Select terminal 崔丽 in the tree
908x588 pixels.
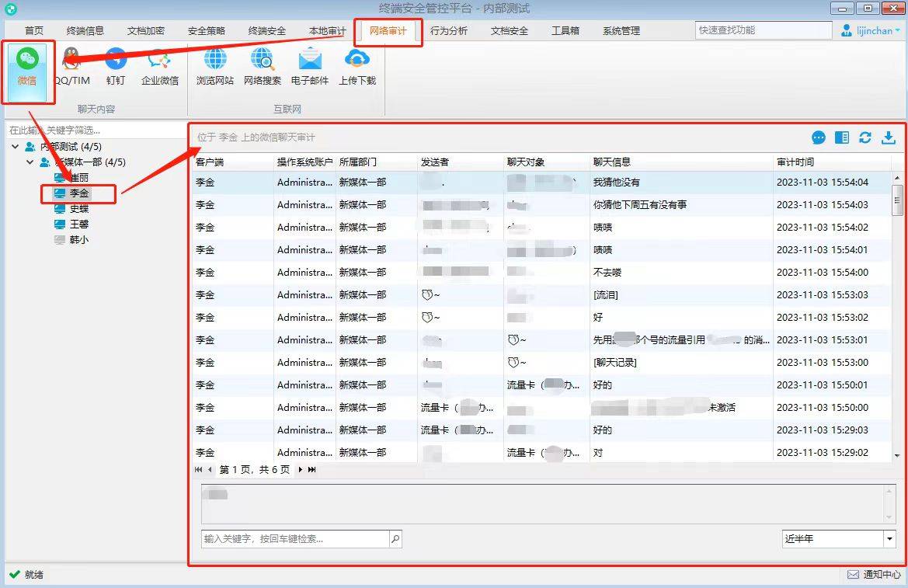click(71, 177)
